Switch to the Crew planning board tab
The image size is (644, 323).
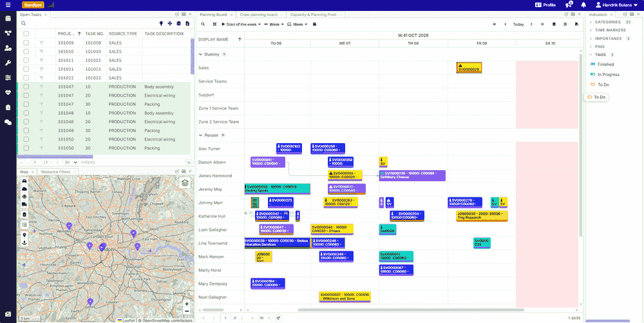(x=258, y=15)
